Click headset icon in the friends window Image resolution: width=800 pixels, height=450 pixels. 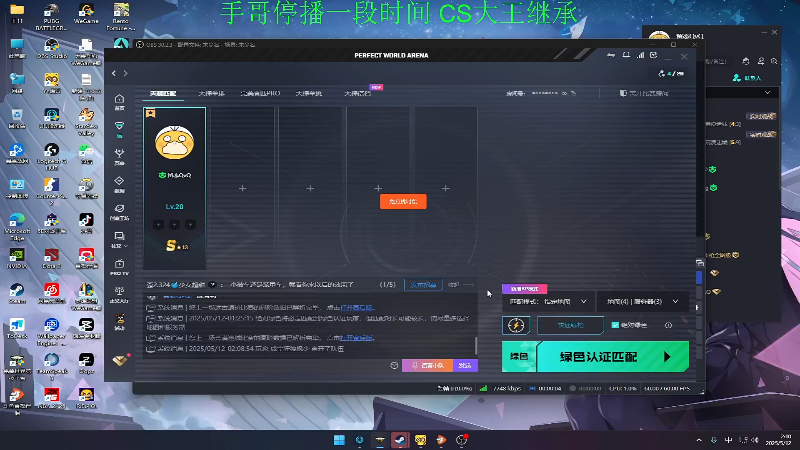(746, 61)
